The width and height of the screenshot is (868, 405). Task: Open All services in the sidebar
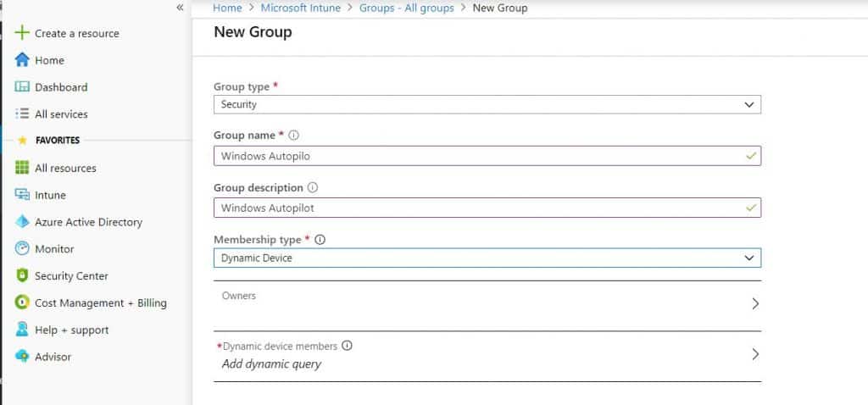pos(61,114)
